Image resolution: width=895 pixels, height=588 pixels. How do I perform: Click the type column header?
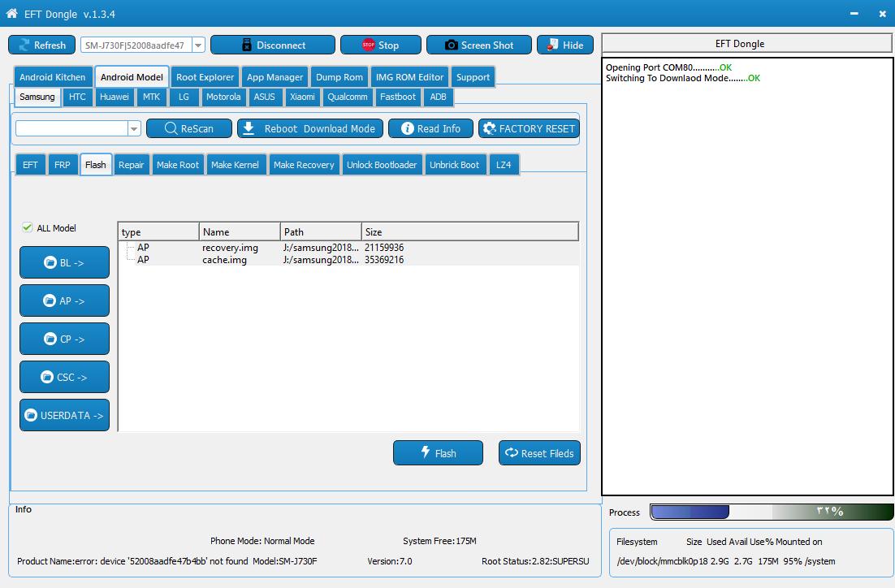(x=158, y=231)
